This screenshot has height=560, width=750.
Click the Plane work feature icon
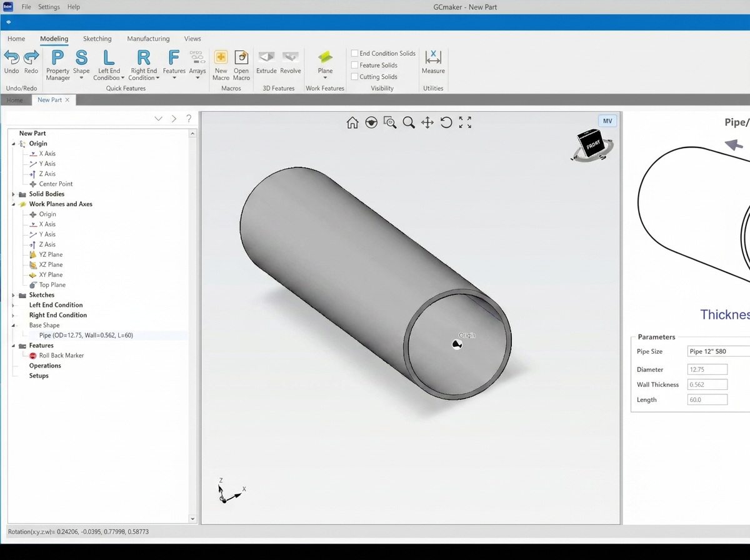coord(325,57)
